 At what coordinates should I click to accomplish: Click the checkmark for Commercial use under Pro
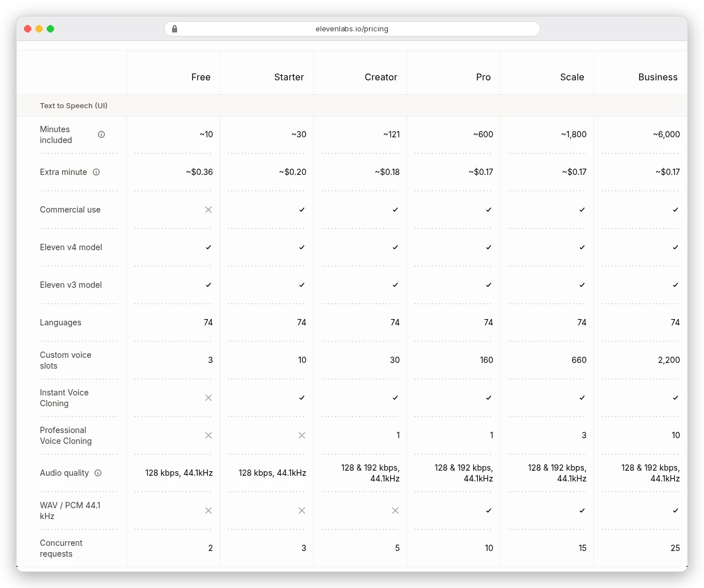click(489, 210)
